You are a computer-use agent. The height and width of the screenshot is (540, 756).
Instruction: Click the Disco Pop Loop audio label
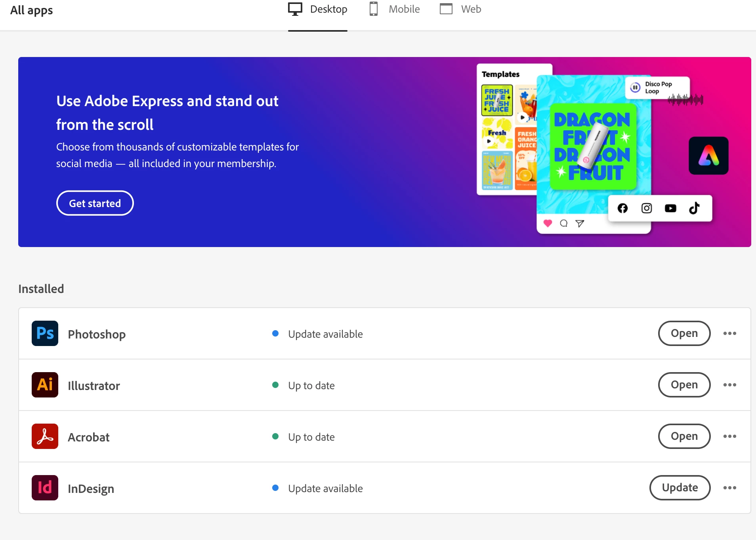coord(658,87)
